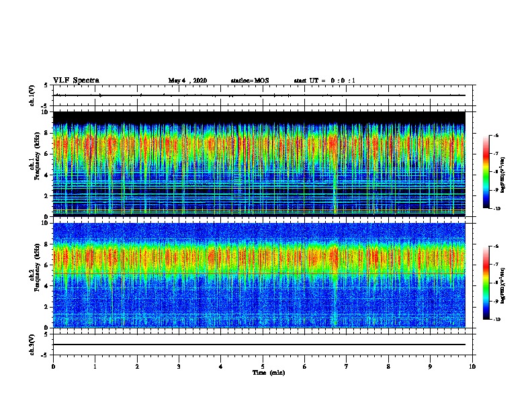
Task: Click the time-axis tick label "1"
Action: pos(95,367)
